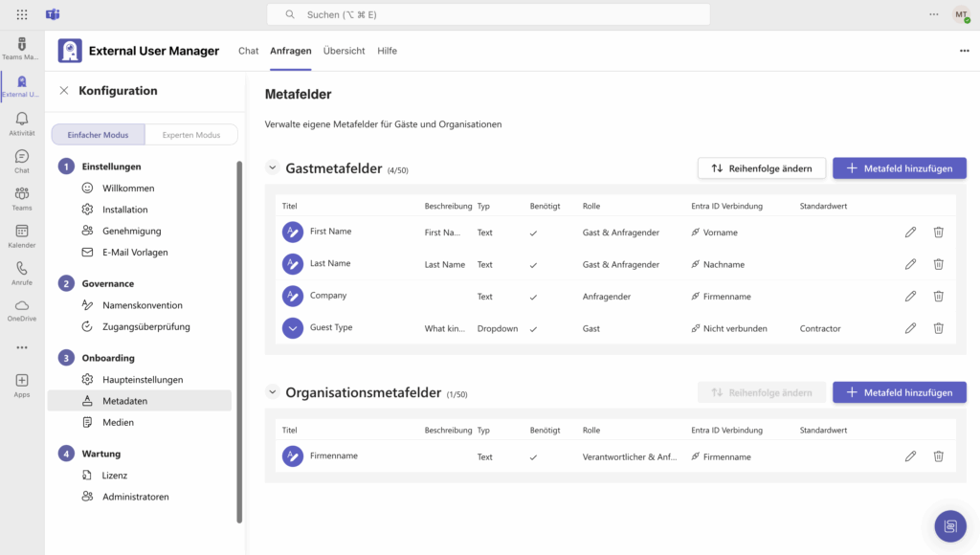Close the Konfiguration panel with X
The height and width of the screenshot is (555, 980).
pos(64,91)
